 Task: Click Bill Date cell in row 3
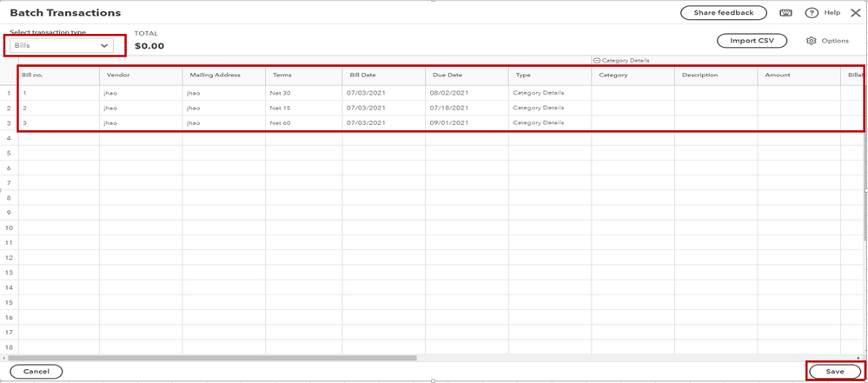pyautogui.click(x=384, y=122)
